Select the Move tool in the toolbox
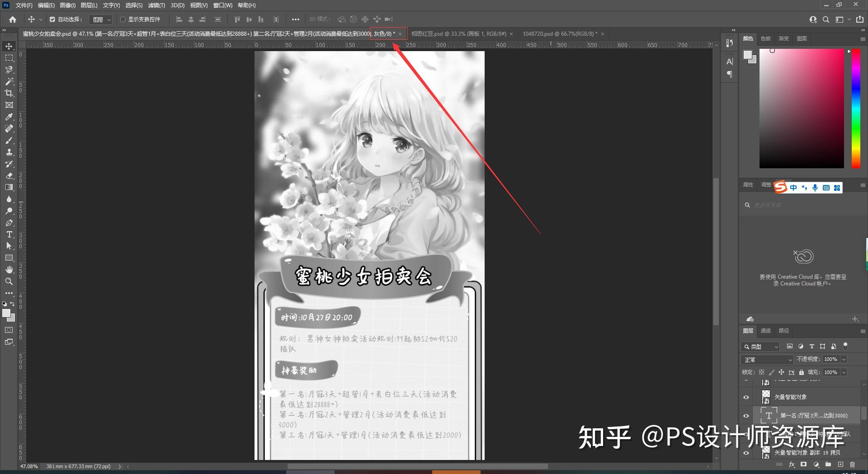Image resolution: width=868 pixels, height=474 pixels. tap(9, 46)
